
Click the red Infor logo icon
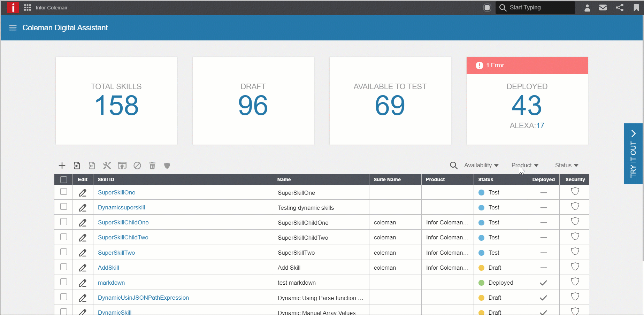pyautogui.click(x=13, y=8)
